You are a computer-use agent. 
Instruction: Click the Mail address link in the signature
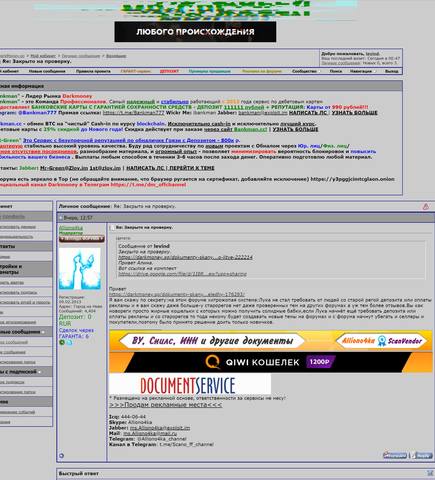[x=150, y=434]
